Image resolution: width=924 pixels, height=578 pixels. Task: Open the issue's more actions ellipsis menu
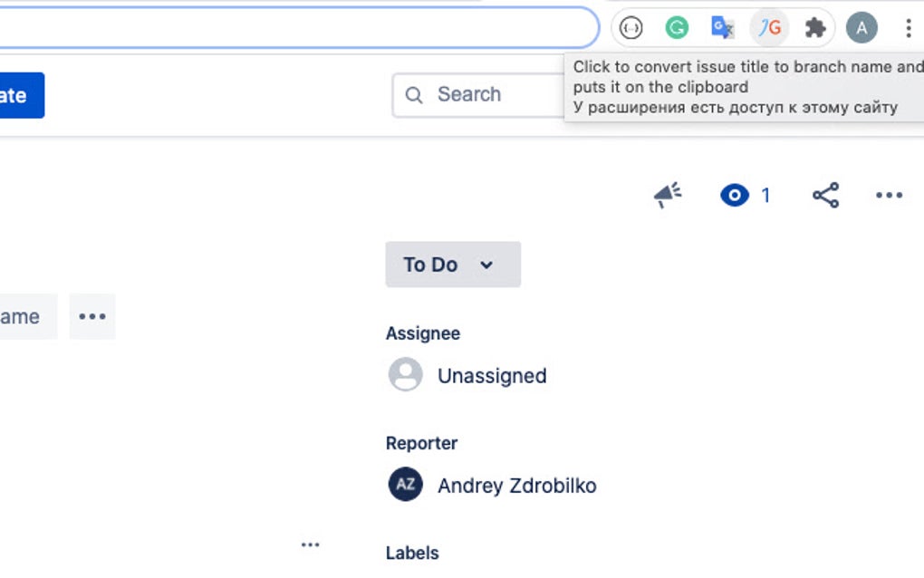pos(889,195)
